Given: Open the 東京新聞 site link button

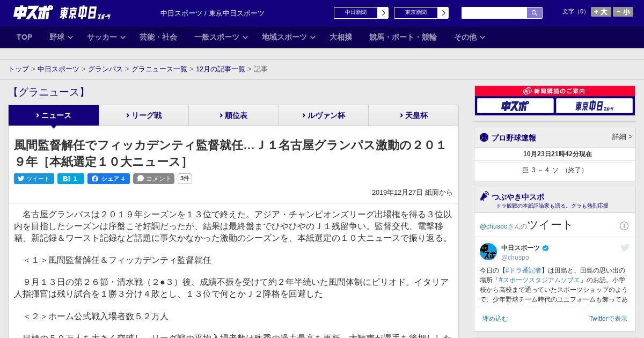Looking at the screenshot, I should (421, 13).
